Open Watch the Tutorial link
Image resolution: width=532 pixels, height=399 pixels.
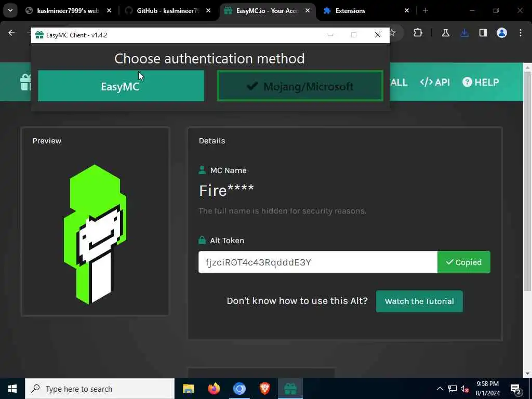pos(419,301)
